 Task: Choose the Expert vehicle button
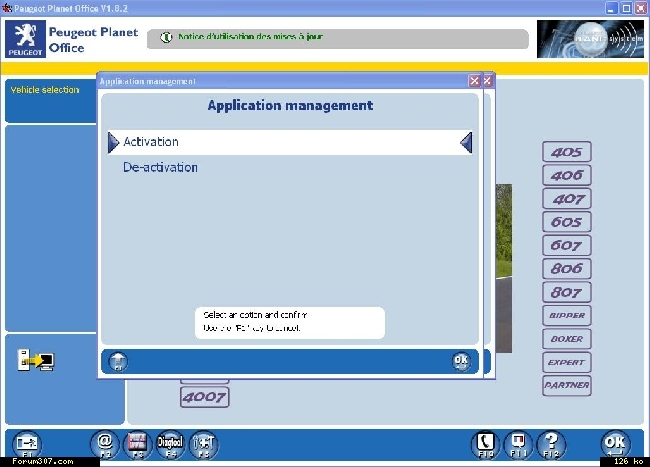click(x=567, y=363)
